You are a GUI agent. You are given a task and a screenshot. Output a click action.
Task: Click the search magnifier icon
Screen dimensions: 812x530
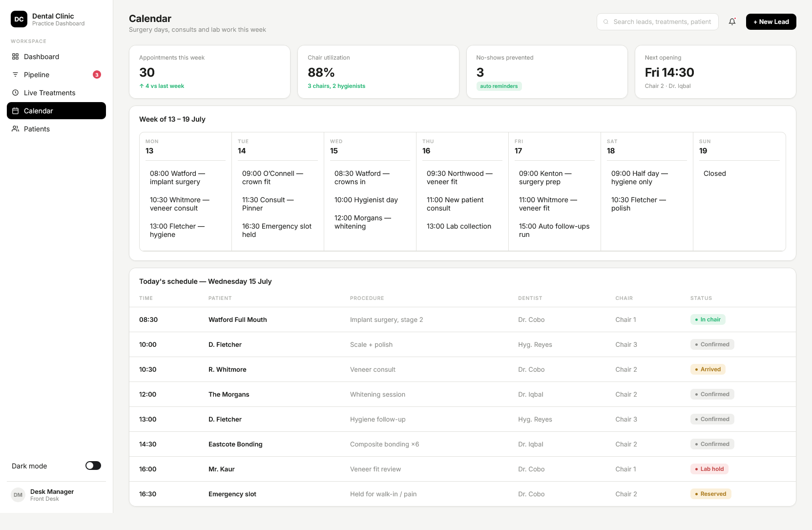coord(606,22)
